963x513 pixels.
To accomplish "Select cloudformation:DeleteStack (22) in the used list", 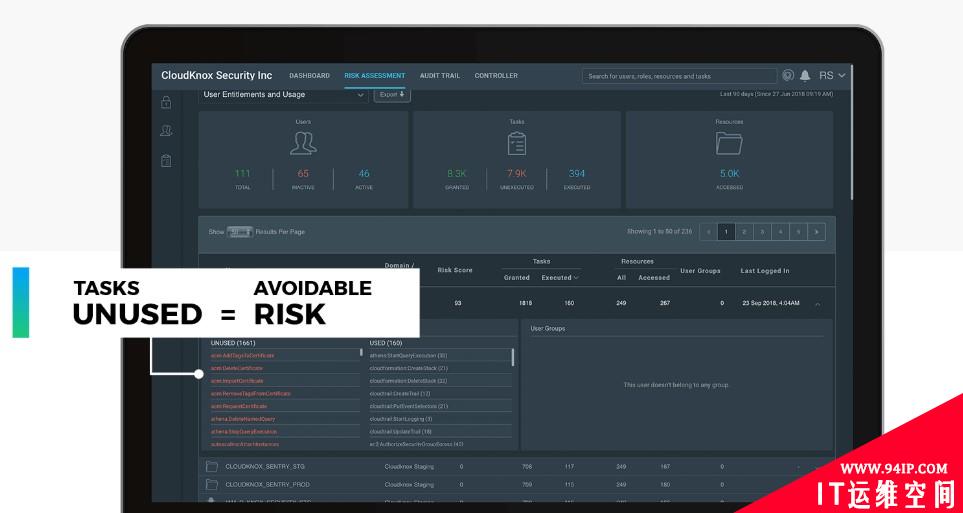I will pyautogui.click(x=408, y=381).
